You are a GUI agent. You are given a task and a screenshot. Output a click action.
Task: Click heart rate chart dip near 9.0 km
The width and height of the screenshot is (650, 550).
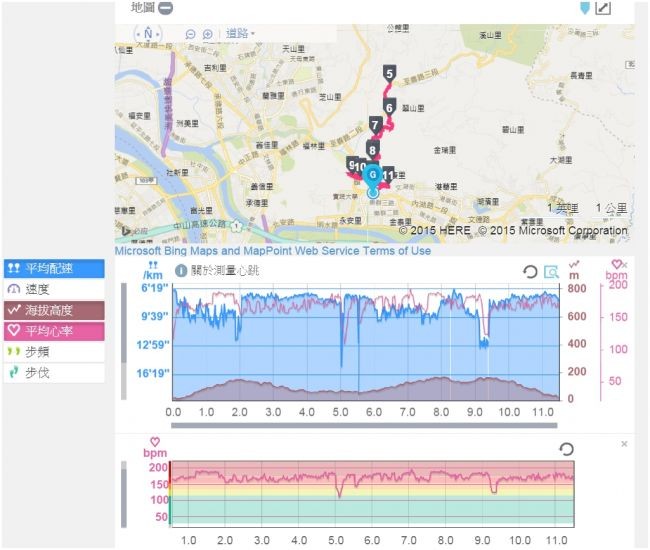point(494,486)
